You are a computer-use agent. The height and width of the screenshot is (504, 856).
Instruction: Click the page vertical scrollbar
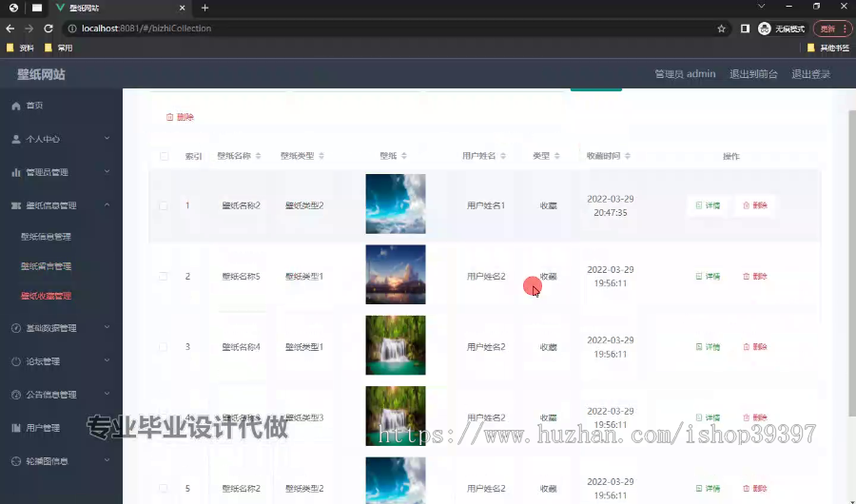pyautogui.click(x=852, y=263)
